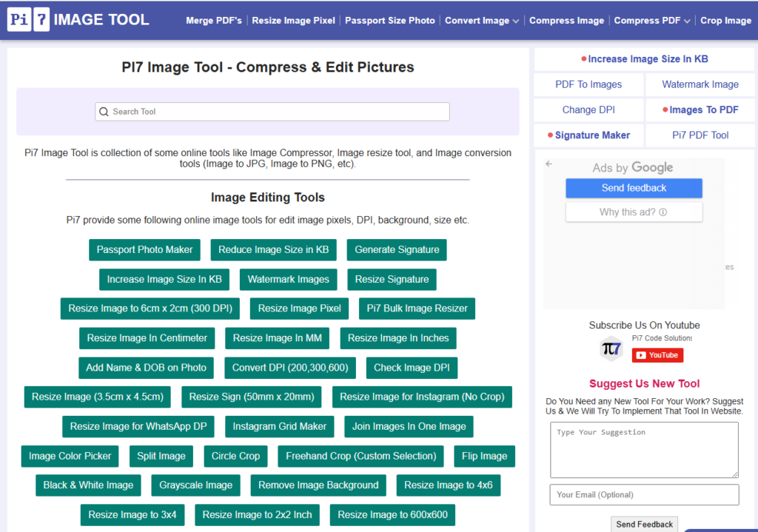Open the Flip Image tool
This screenshot has height=532, width=758.
pos(484,456)
